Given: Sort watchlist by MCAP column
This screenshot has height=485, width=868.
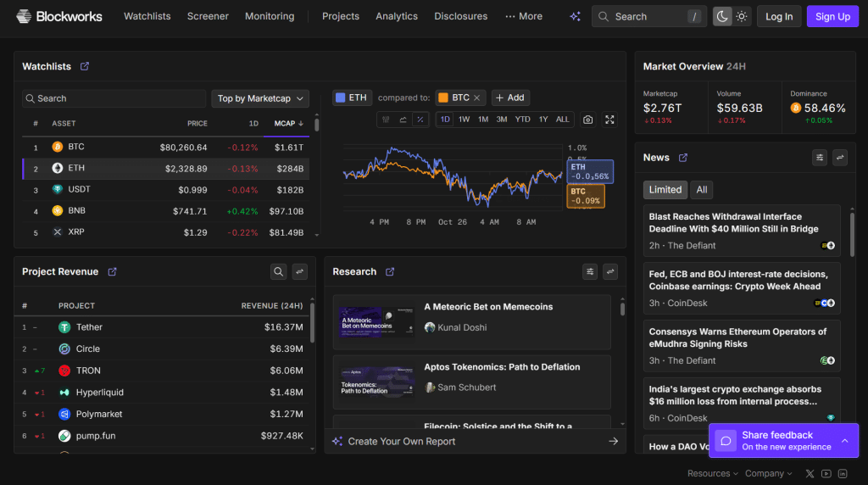Looking at the screenshot, I should [288, 124].
